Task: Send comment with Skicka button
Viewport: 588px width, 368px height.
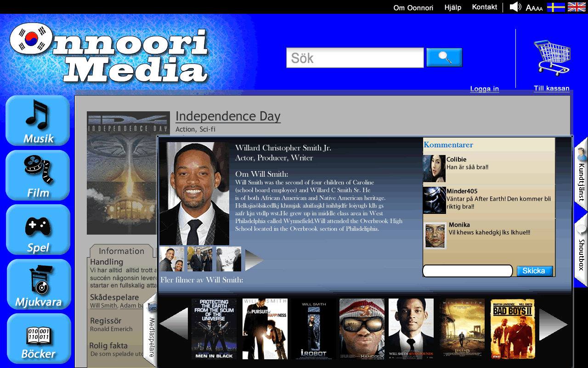Action: click(x=535, y=271)
